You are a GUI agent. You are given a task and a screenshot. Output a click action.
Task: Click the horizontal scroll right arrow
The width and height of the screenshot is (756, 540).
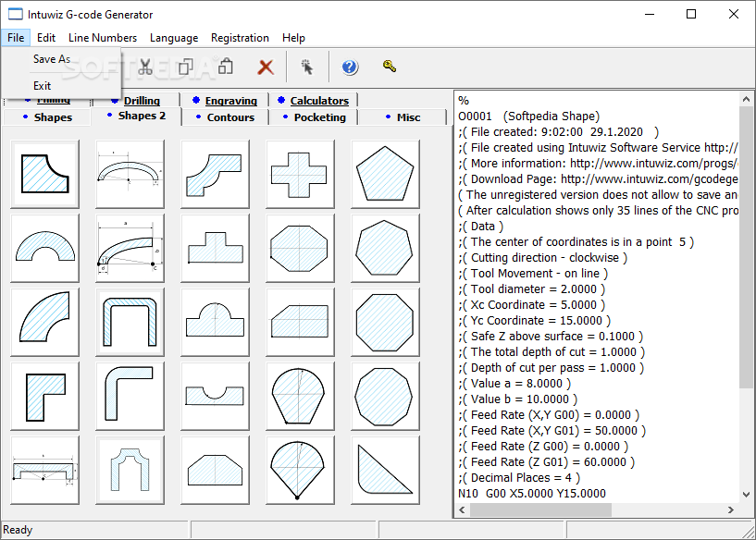(731, 509)
